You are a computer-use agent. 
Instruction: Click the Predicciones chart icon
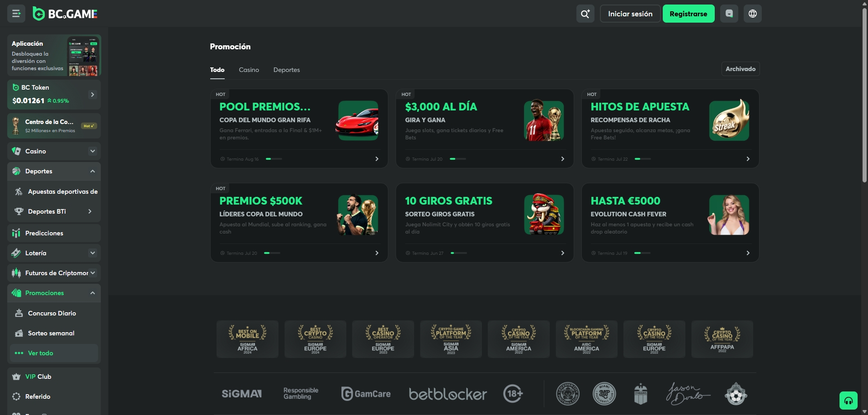[x=16, y=233]
